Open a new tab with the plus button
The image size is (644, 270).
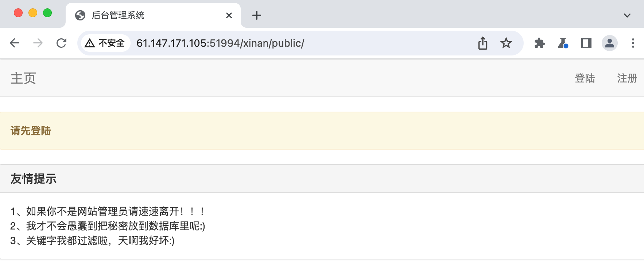[x=257, y=15]
